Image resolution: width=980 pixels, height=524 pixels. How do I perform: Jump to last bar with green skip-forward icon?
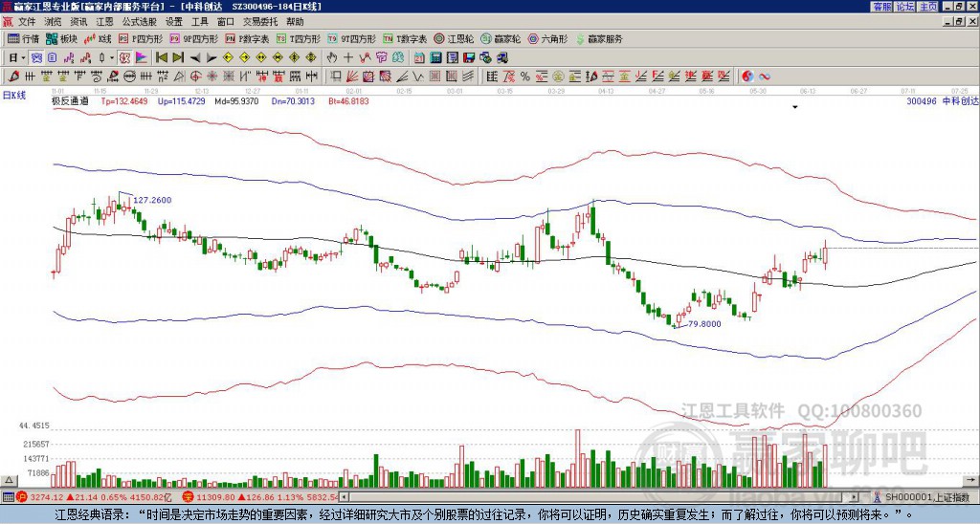(x=178, y=57)
